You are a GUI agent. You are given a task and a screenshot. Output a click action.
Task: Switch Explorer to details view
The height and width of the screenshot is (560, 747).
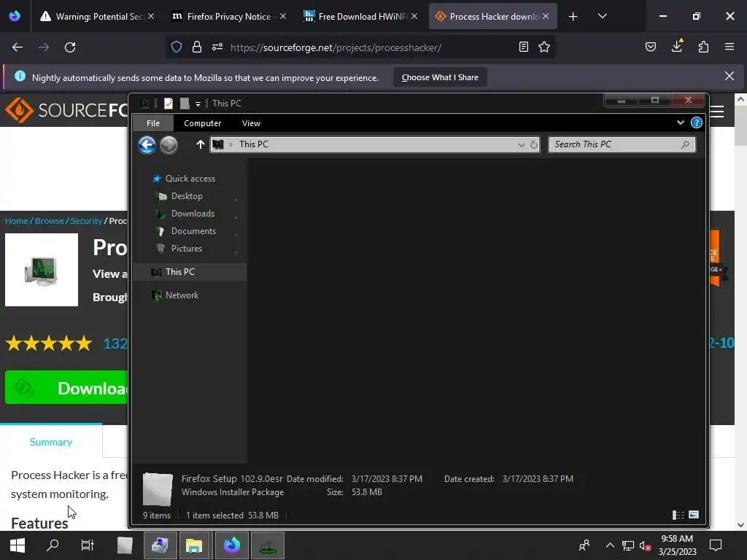pyautogui.click(x=678, y=515)
